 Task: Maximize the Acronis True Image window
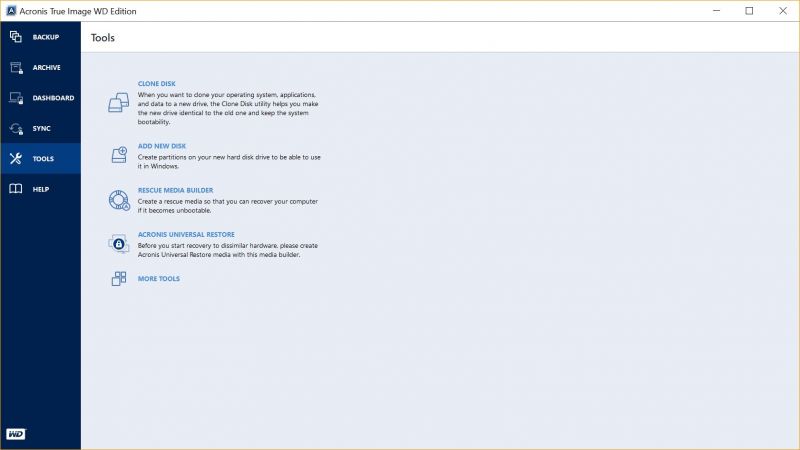749,11
